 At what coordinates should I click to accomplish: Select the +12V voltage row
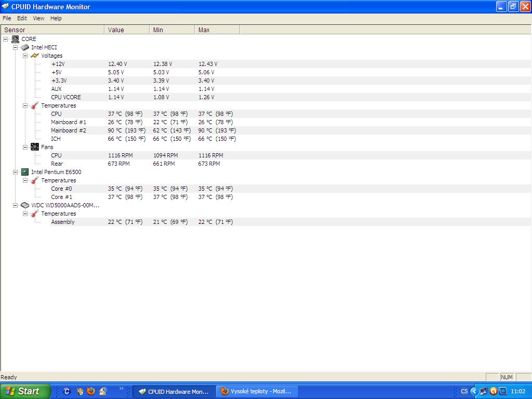point(290,64)
